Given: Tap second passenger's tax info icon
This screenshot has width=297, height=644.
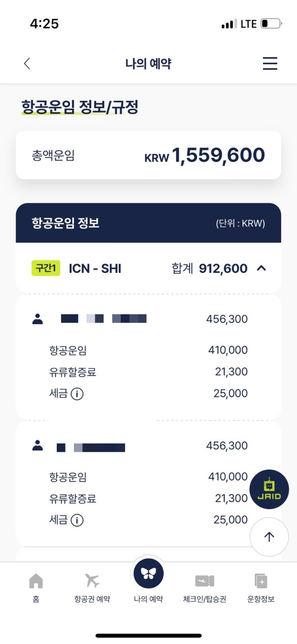Looking at the screenshot, I should coord(77,520).
